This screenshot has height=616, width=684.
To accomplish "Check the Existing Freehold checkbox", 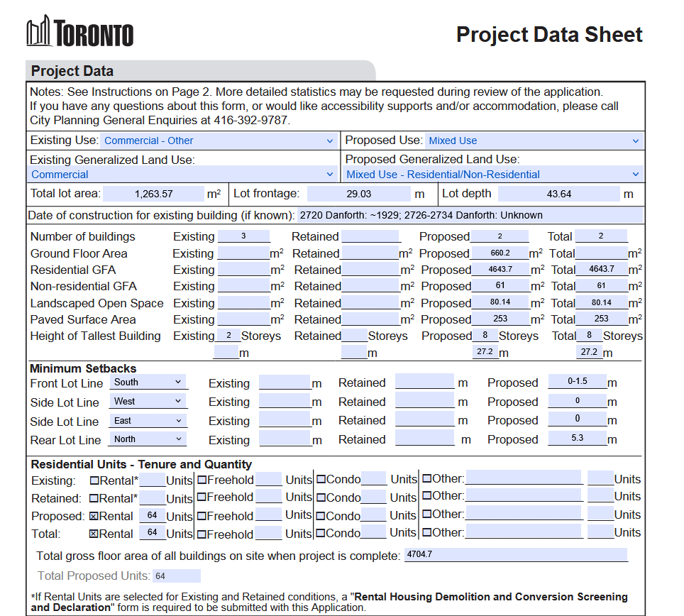I will 202,480.
